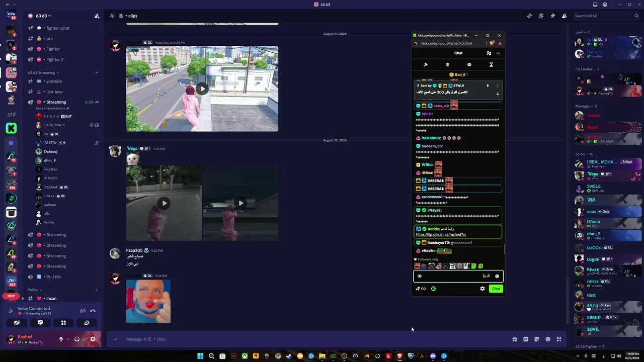Mute the microphone in the user panel
The width and height of the screenshot is (644, 362).
(61, 339)
